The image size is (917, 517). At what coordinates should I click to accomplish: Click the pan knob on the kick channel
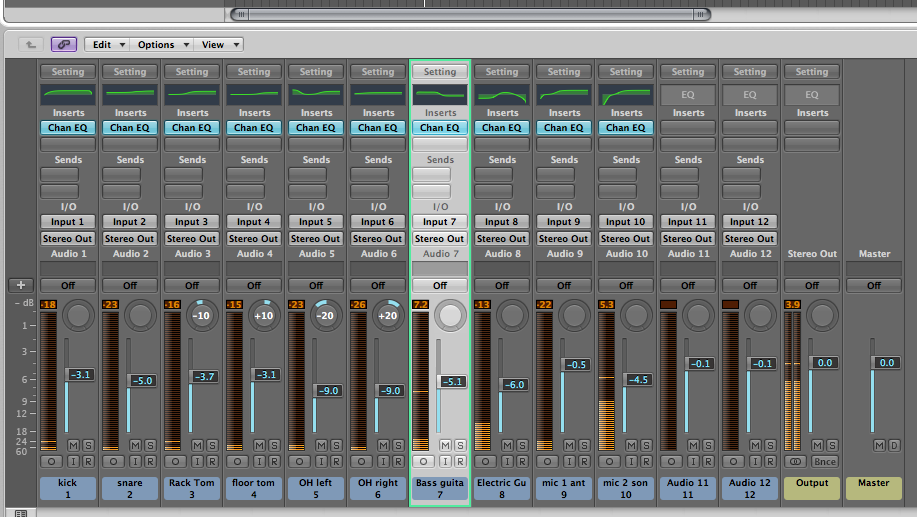[x=78, y=315]
